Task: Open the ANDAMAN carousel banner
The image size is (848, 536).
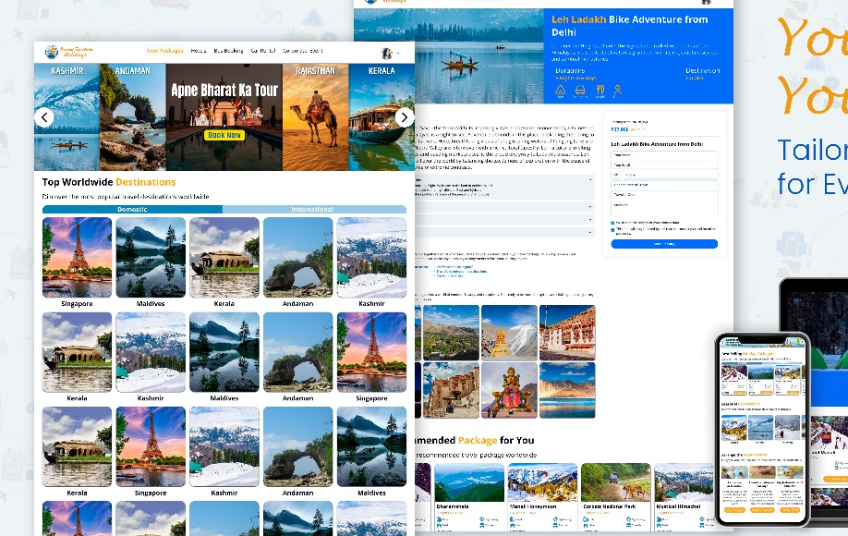Action: [133, 117]
